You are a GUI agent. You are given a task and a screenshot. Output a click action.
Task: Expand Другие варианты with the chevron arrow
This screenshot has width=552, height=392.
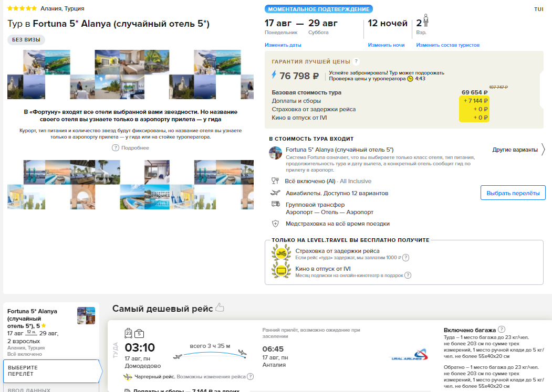(543, 150)
